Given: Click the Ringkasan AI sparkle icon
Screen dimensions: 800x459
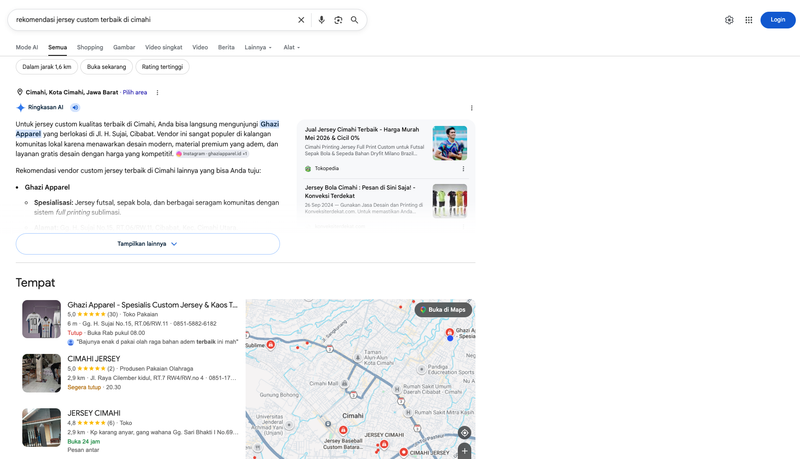Looking at the screenshot, I should [x=20, y=108].
